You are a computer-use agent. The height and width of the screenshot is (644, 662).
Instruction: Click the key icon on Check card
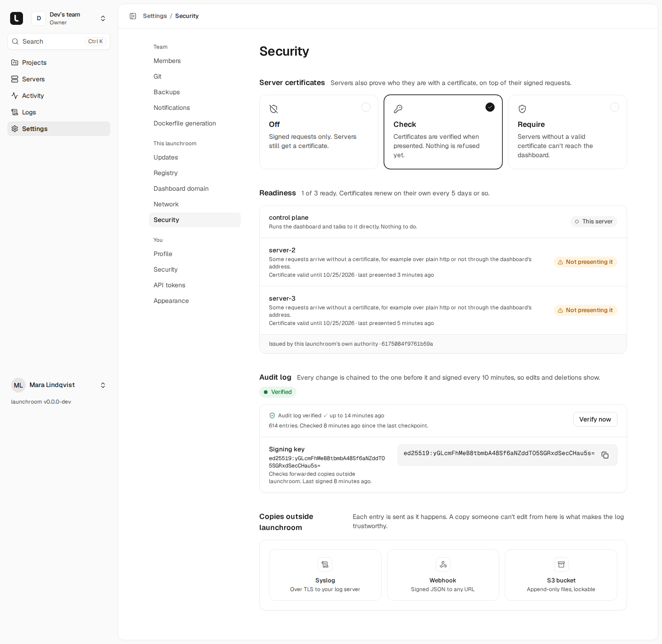pos(398,109)
